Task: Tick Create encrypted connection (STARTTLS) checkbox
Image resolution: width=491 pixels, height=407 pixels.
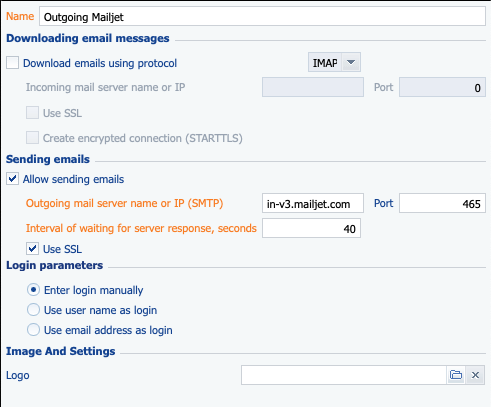Action: pos(32,138)
